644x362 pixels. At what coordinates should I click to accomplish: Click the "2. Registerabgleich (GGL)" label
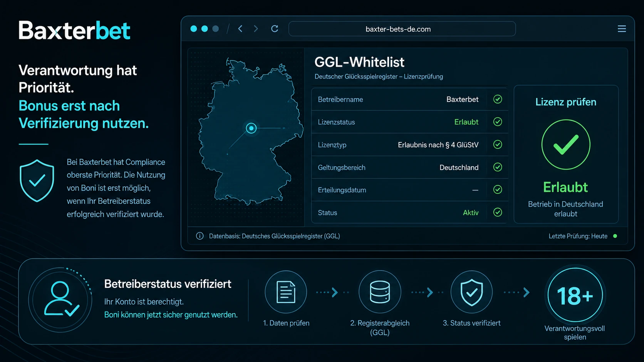(x=380, y=328)
